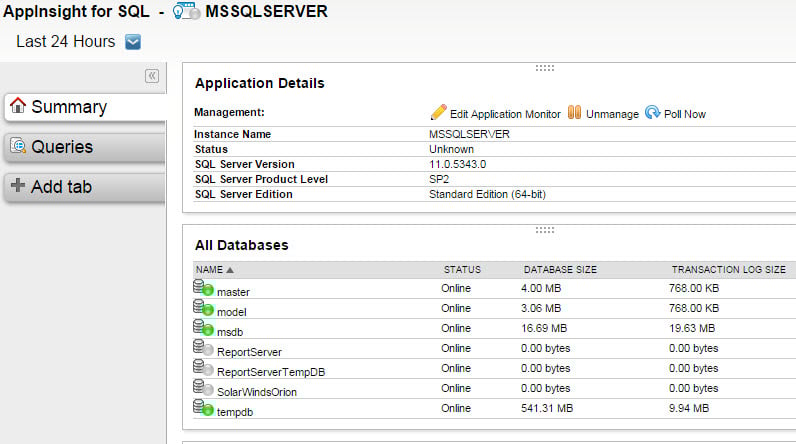
Task: Click the AppInsight for SQL page title
Action: [76, 11]
